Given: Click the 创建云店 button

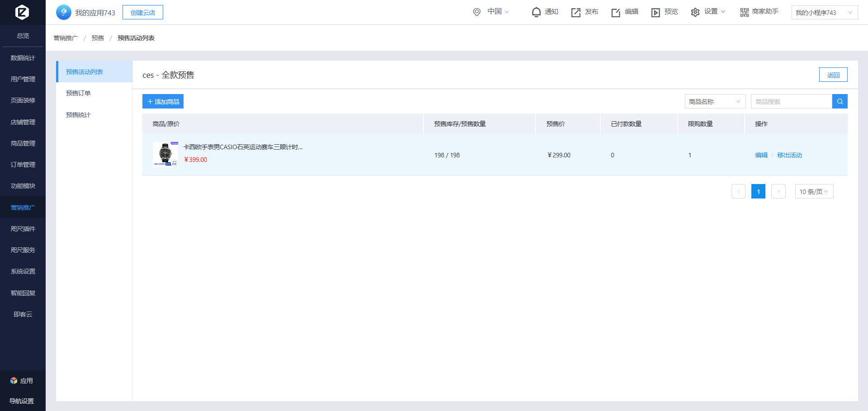Looking at the screenshot, I should (x=143, y=12).
